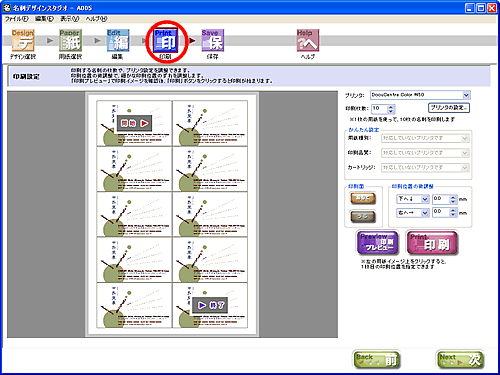Viewport: 500px width, 375px height.
Task: Select the orange front-side print face button
Action: point(363,198)
